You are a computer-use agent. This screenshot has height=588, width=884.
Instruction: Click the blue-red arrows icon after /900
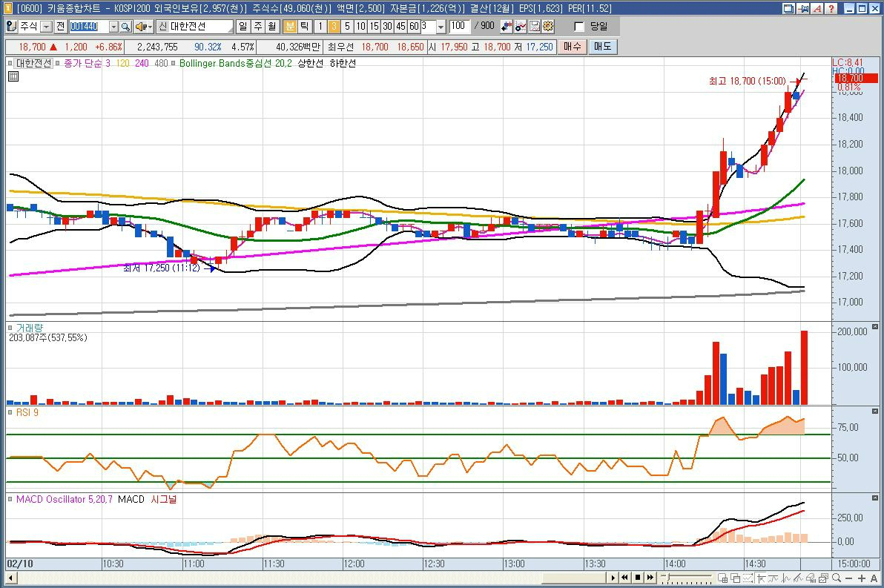pos(507,26)
